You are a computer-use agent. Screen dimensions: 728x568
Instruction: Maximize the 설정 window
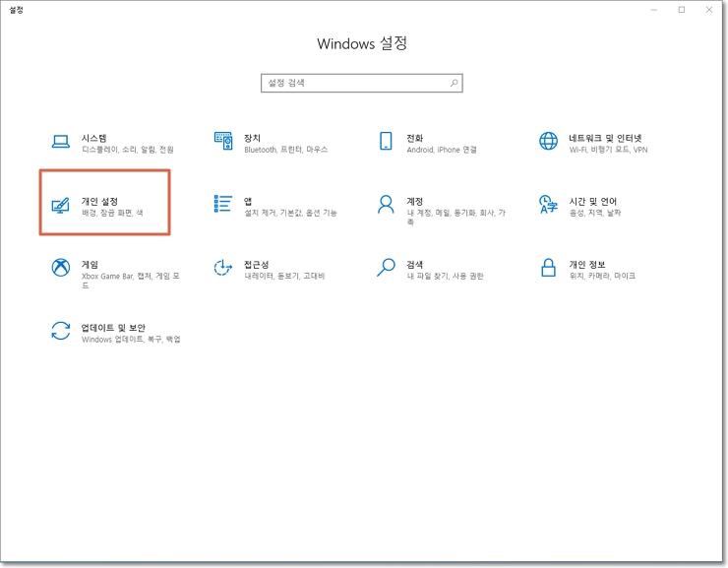(x=682, y=10)
